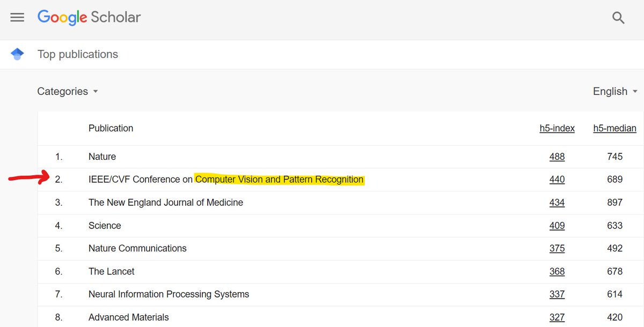Select Neural Information Processing Systems name
Image resolution: width=644 pixels, height=327 pixels.
point(169,294)
